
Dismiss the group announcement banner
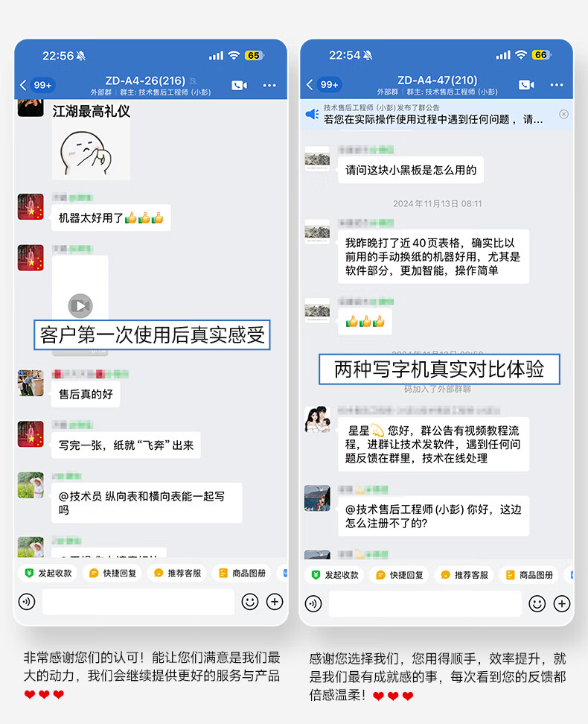pyautogui.click(x=563, y=114)
